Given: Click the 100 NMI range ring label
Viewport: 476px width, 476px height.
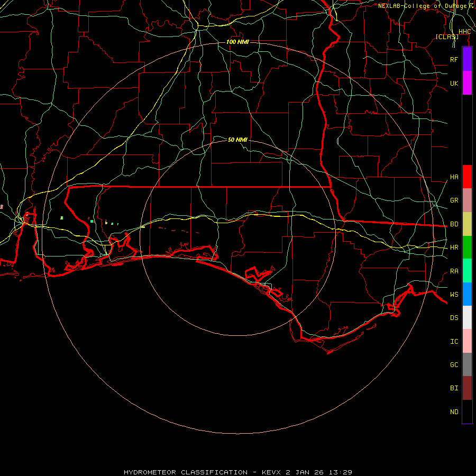Looking at the screenshot, I should 237,42.
